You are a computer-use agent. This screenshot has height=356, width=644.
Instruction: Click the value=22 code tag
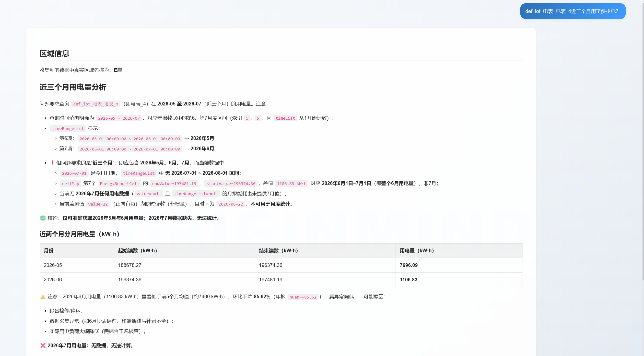(x=98, y=204)
